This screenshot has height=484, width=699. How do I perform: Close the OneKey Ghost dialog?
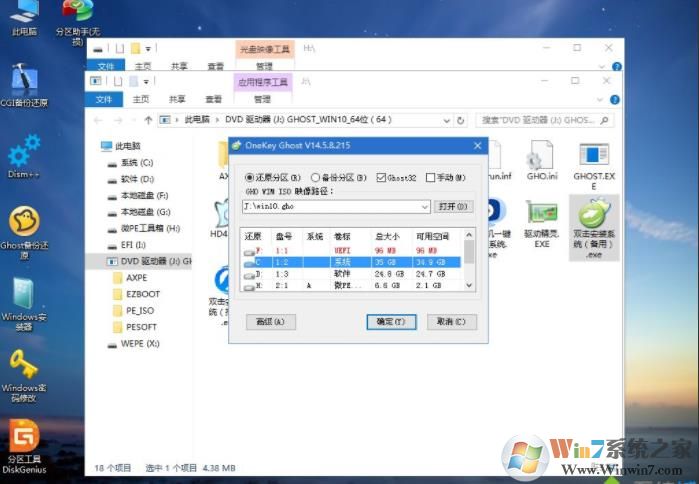tap(477, 146)
